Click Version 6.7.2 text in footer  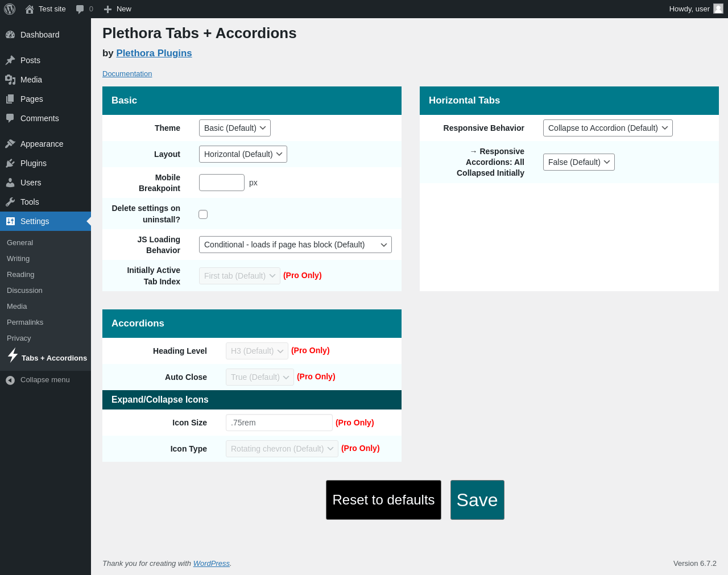point(695,564)
